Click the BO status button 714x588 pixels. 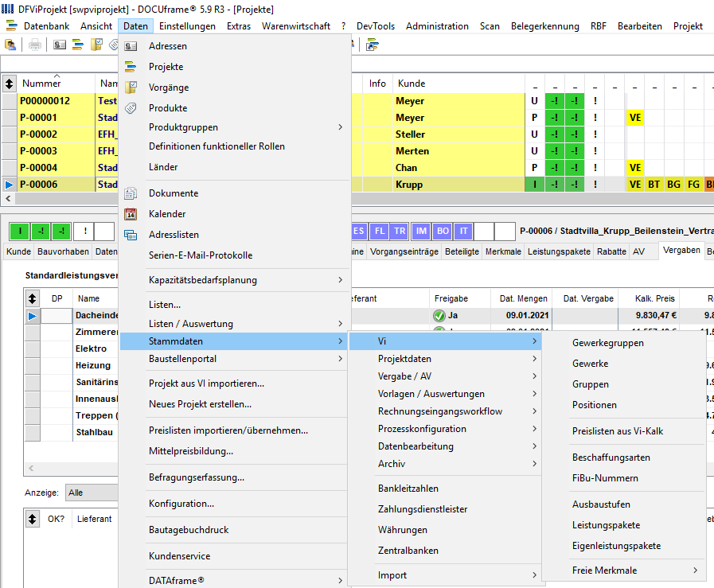[442, 232]
